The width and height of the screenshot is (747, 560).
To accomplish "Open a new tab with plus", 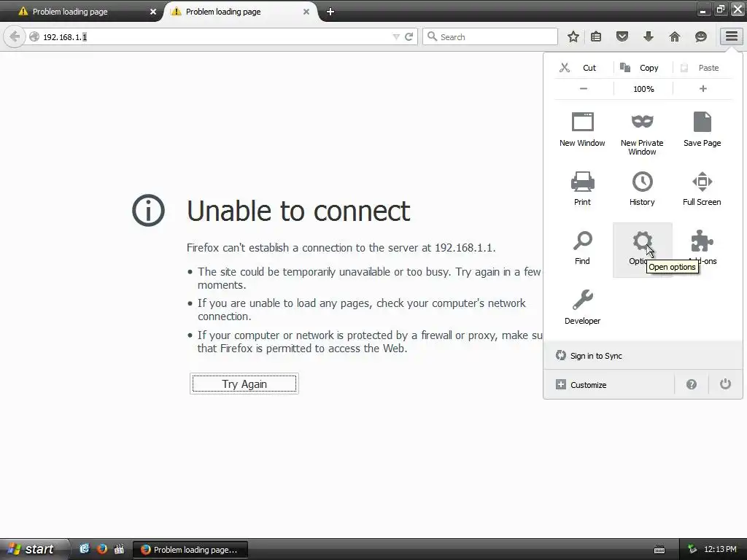I will coord(330,12).
